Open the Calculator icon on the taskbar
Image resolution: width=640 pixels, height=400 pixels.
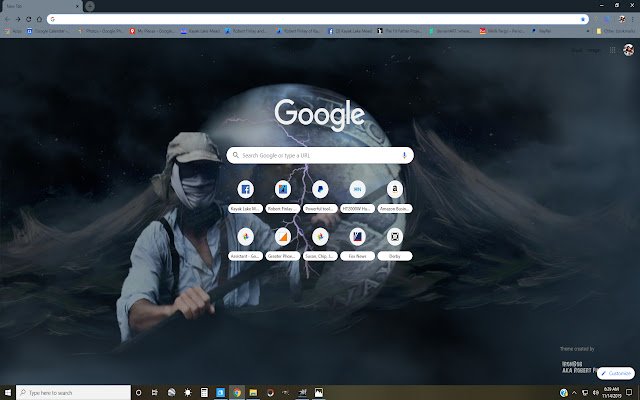point(204,393)
